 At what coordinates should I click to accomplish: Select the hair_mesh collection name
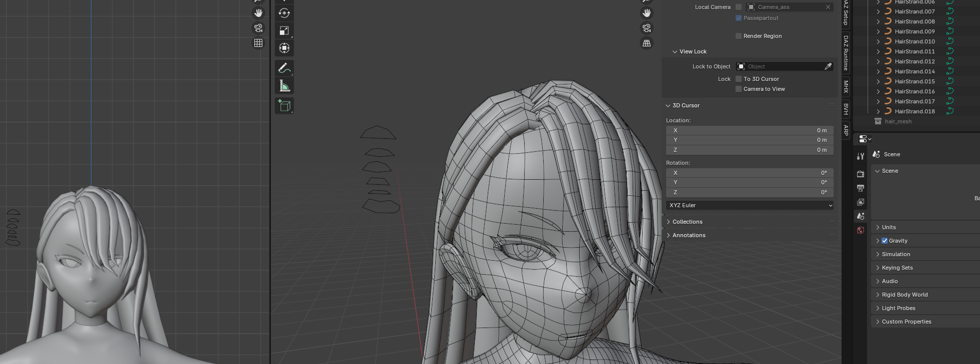click(x=898, y=121)
